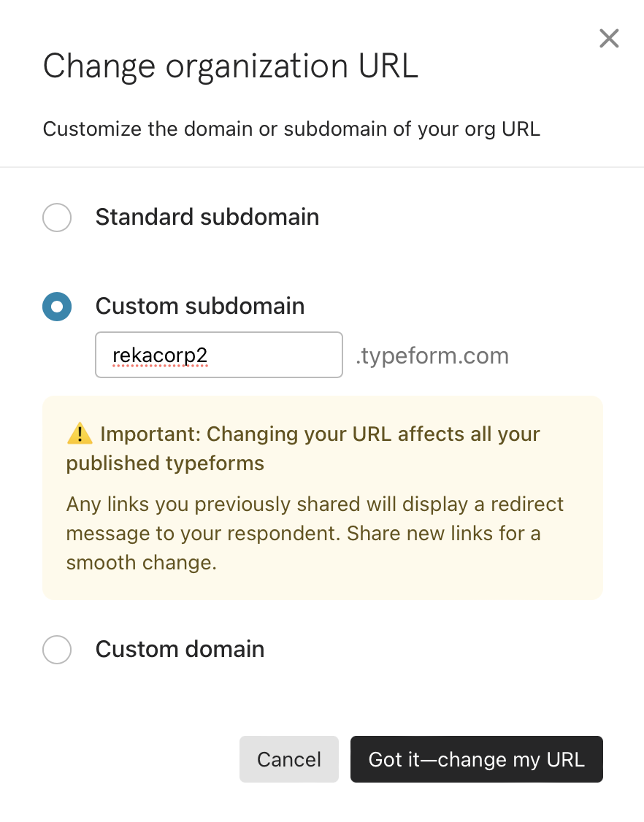Viewport: 644px width, 822px height.
Task: Click the .typeform.com suffix text
Action: pyautogui.click(x=432, y=356)
